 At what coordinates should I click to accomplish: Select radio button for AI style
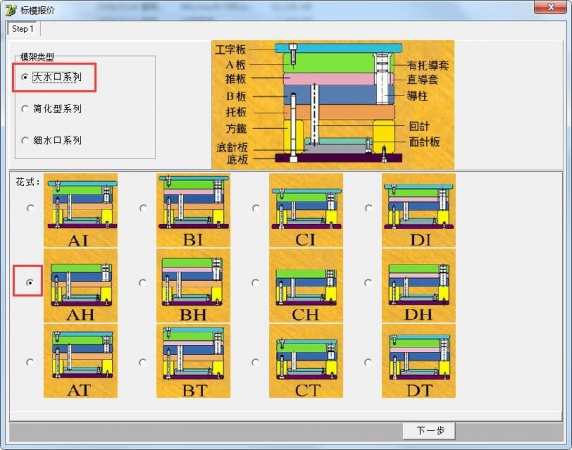[31, 208]
